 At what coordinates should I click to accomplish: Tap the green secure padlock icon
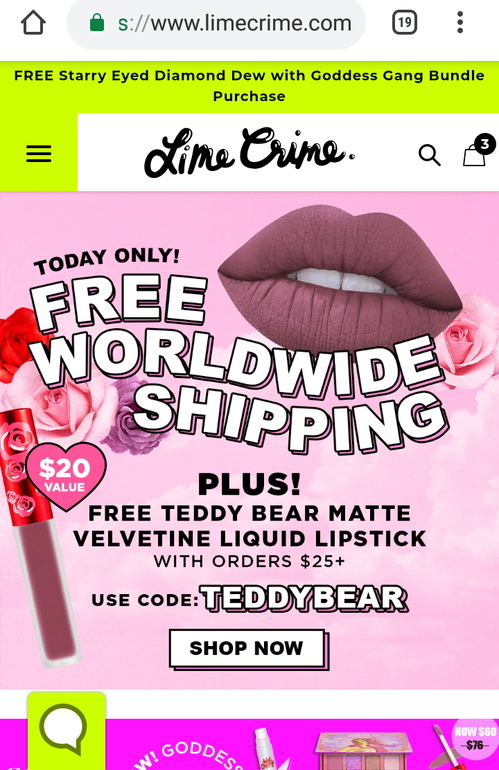(97, 23)
